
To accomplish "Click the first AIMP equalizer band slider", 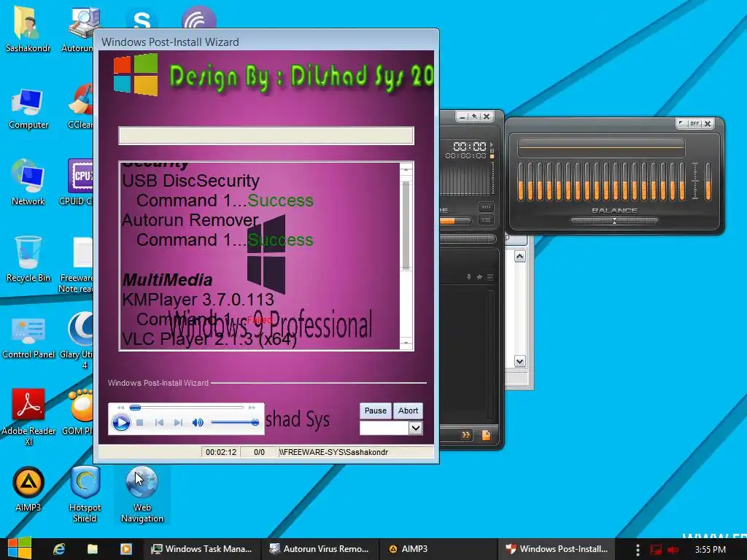I will [521, 182].
